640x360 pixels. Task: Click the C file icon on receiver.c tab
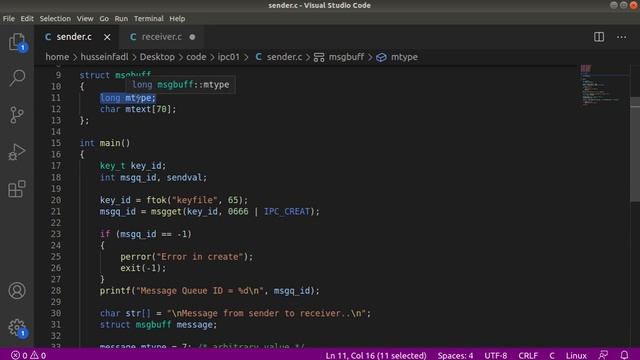(x=133, y=37)
